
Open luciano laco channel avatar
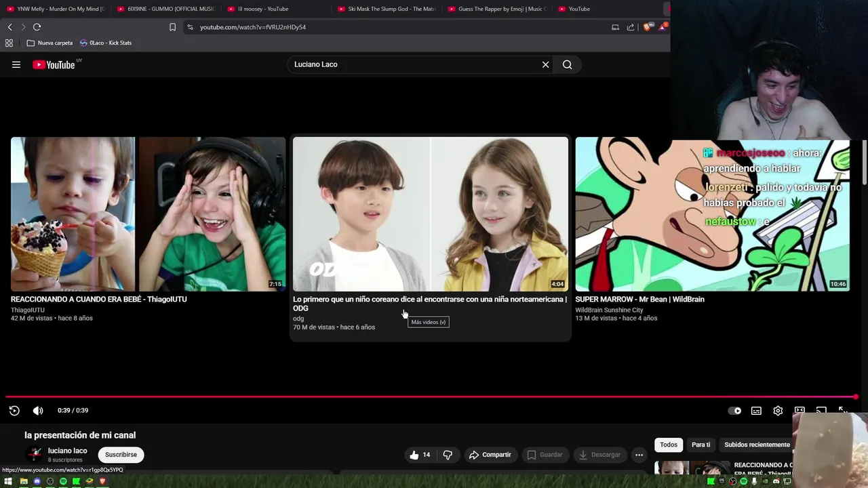coord(35,454)
